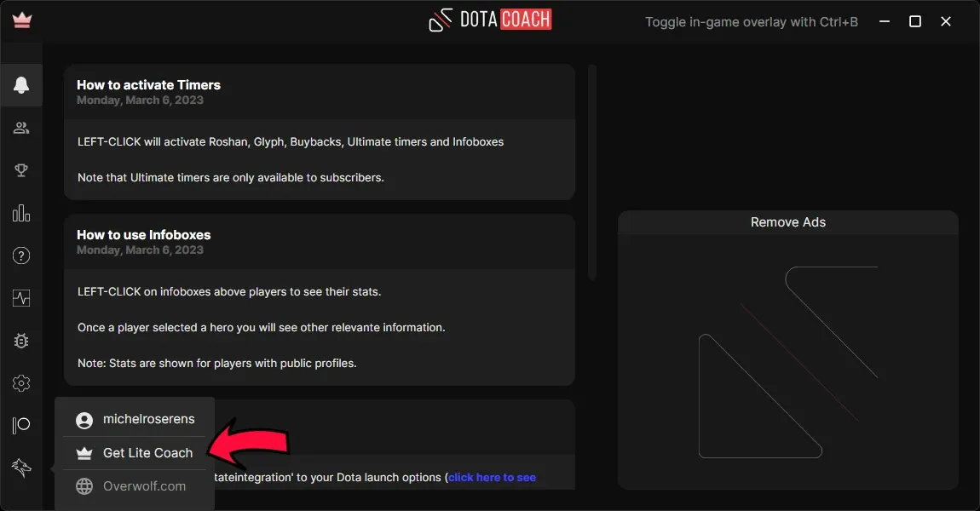The width and height of the screenshot is (980, 511).
Task: Click the Dota Coach logo in title bar
Action: click(490, 20)
